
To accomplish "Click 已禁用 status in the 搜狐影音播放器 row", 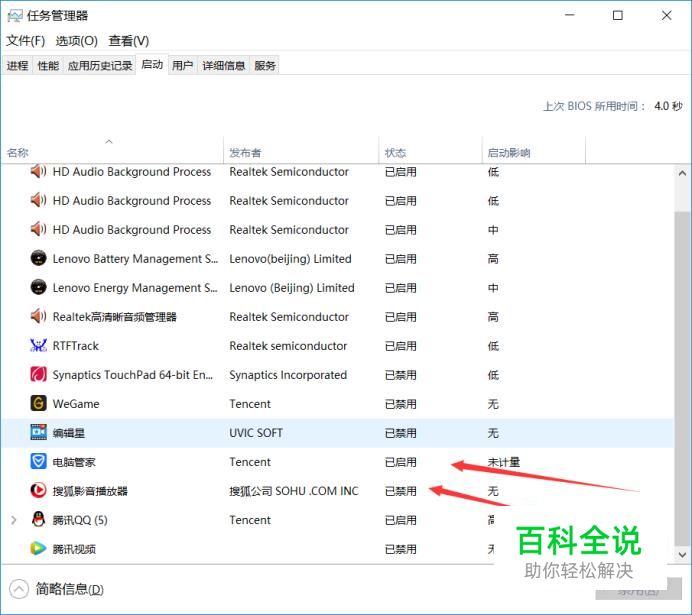I will pyautogui.click(x=401, y=491).
